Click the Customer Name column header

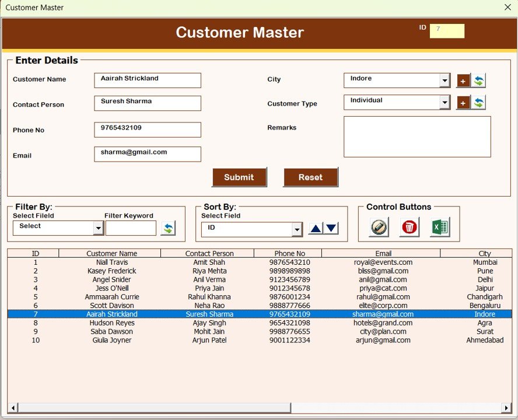[x=110, y=253]
